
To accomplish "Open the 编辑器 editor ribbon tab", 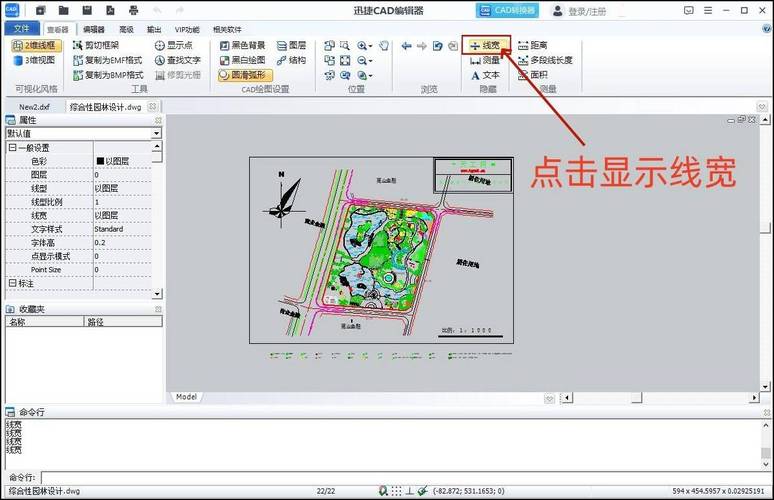I will pos(94,30).
